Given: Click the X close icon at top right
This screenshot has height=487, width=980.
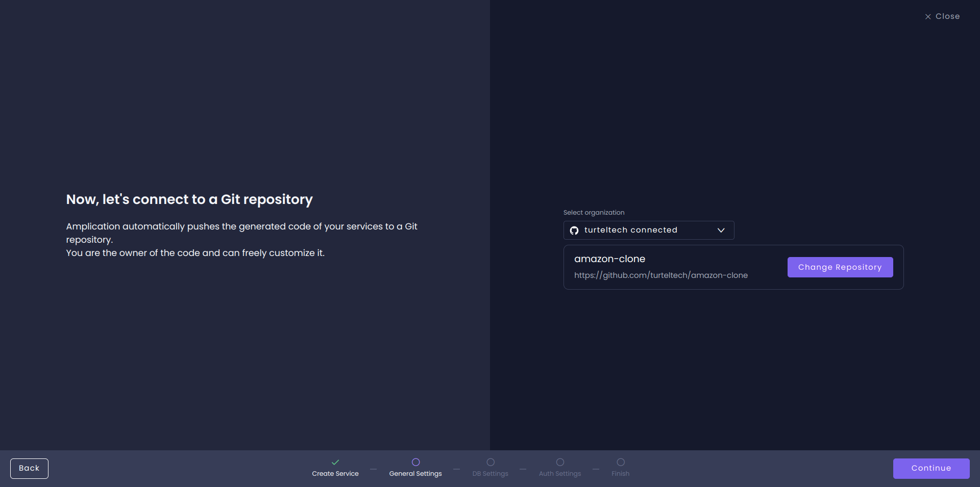Looking at the screenshot, I should click(x=927, y=16).
